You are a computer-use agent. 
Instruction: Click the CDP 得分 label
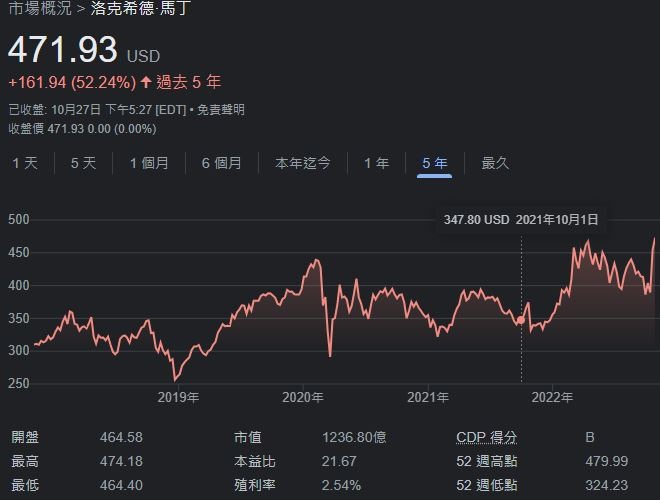tap(486, 438)
